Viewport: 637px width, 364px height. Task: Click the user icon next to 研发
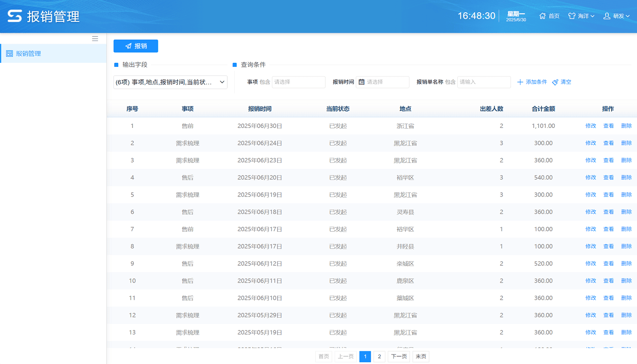point(607,15)
